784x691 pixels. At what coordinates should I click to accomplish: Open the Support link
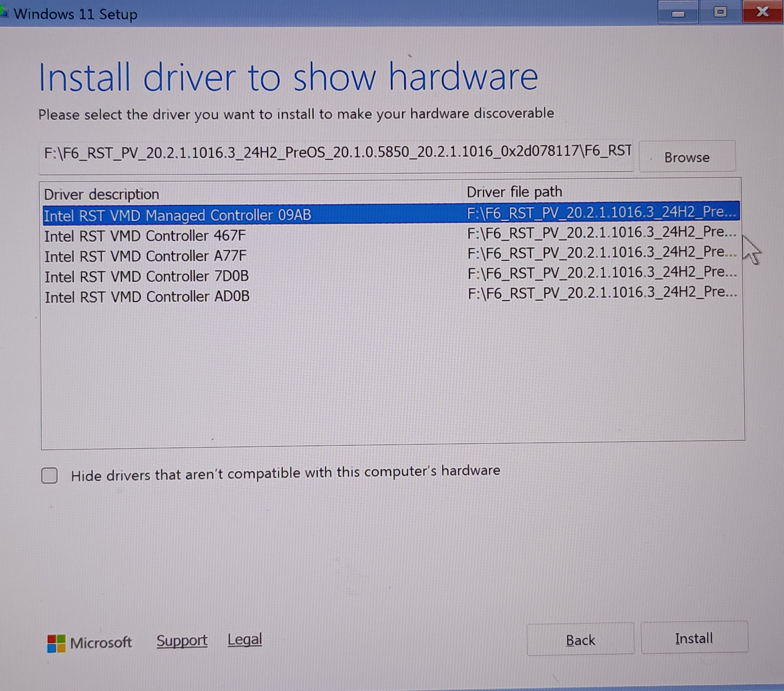pos(182,641)
